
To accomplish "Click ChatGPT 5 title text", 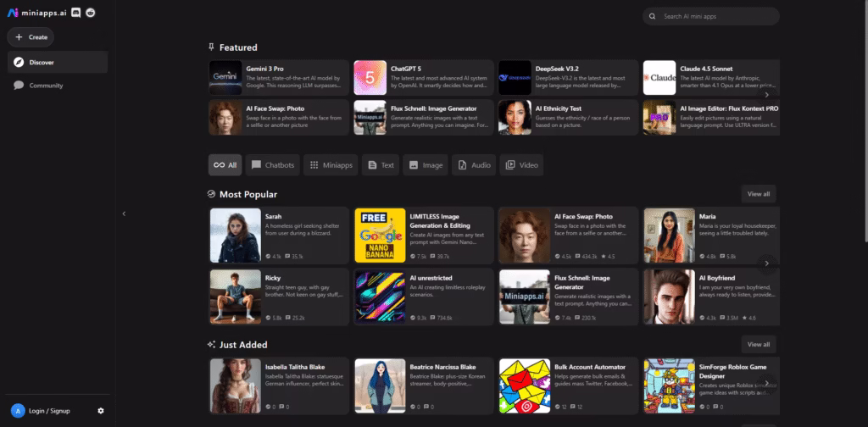I will pos(406,69).
